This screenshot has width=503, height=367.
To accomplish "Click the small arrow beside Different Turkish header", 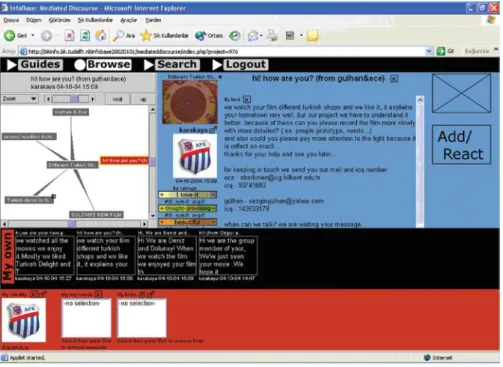I will pos(220,77).
